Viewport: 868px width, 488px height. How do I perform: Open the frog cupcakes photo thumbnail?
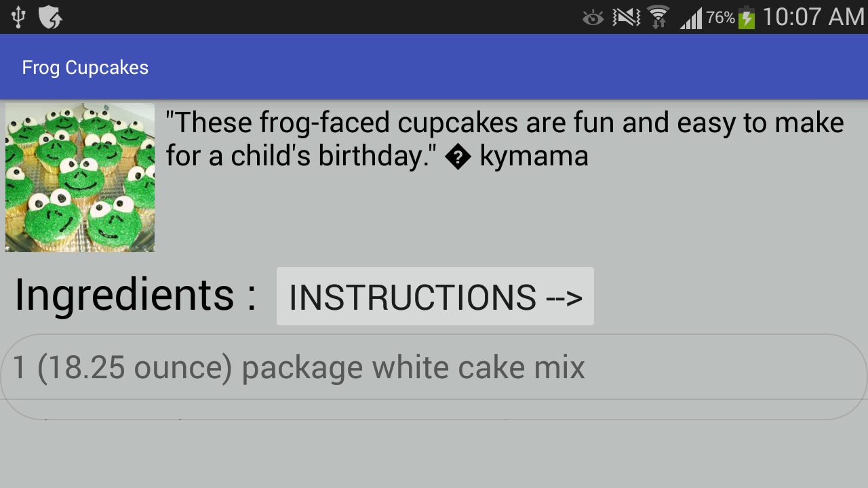80,178
